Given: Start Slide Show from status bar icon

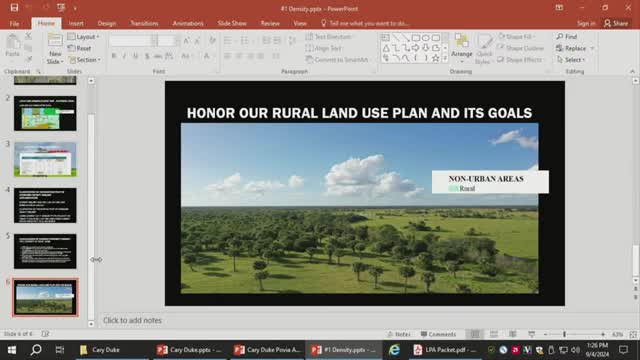Looking at the screenshot, I should (x=531, y=334).
